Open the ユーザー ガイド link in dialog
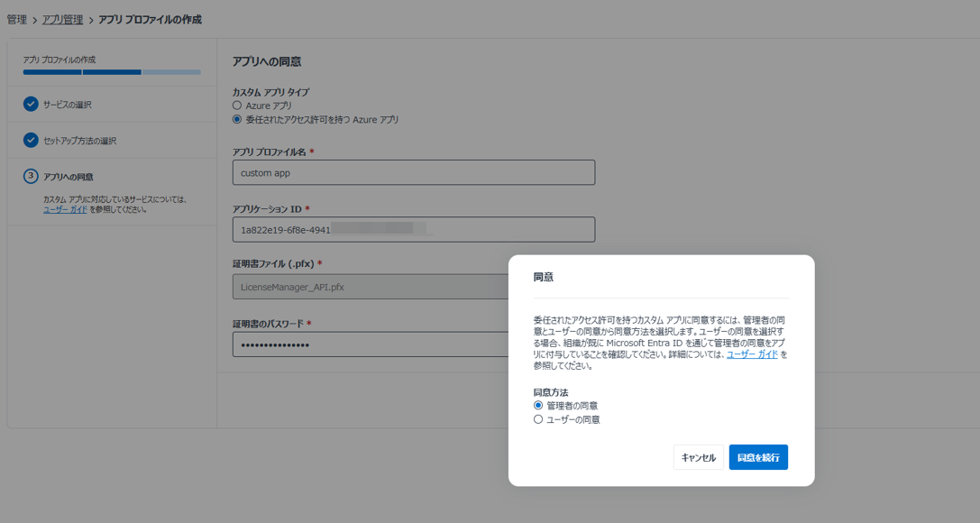Screen dimensions: 980x523 point(752,354)
